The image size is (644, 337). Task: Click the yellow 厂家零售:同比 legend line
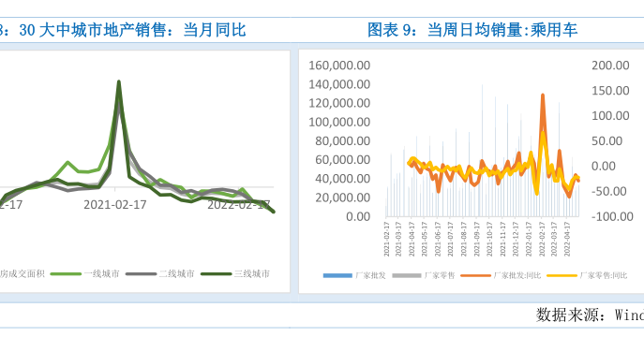(562, 275)
